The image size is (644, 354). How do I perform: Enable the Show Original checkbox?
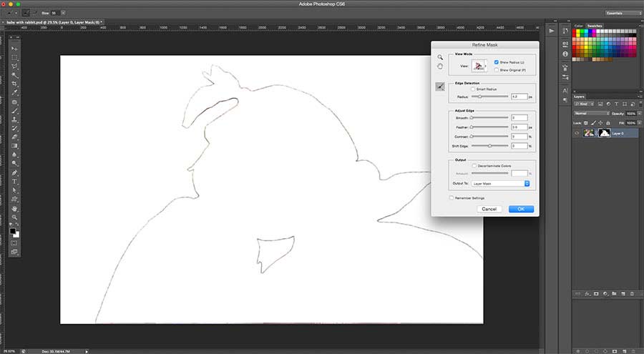click(x=497, y=70)
